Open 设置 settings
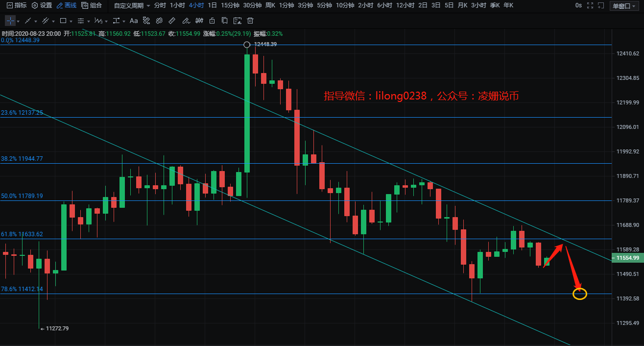Image resolution: width=644 pixels, height=346 pixels. coord(42,5)
